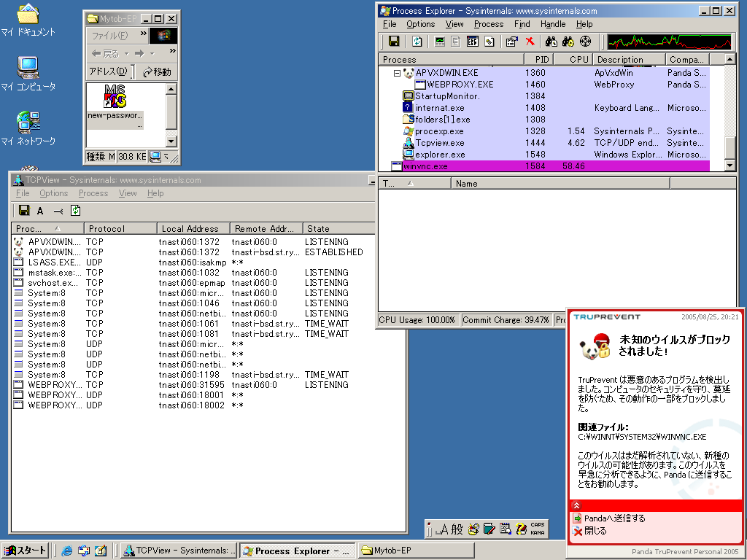
Task: Click the Refresh icon in Process Explorer toolbar
Action: coord(417,42)
